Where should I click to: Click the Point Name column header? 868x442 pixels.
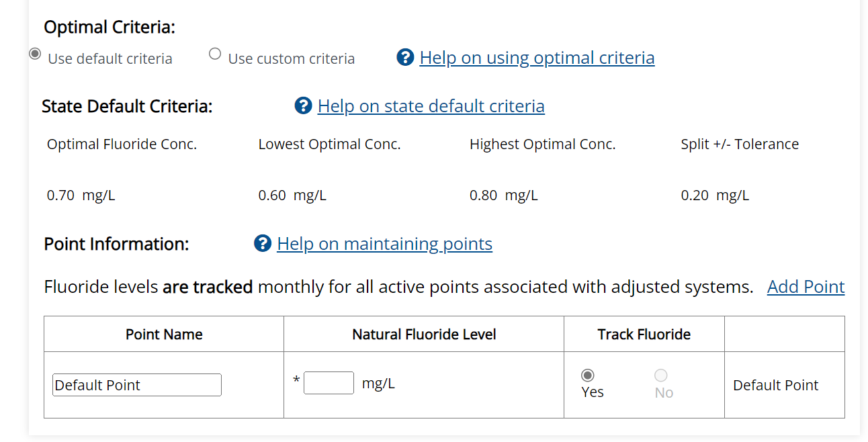click(164, 334)
